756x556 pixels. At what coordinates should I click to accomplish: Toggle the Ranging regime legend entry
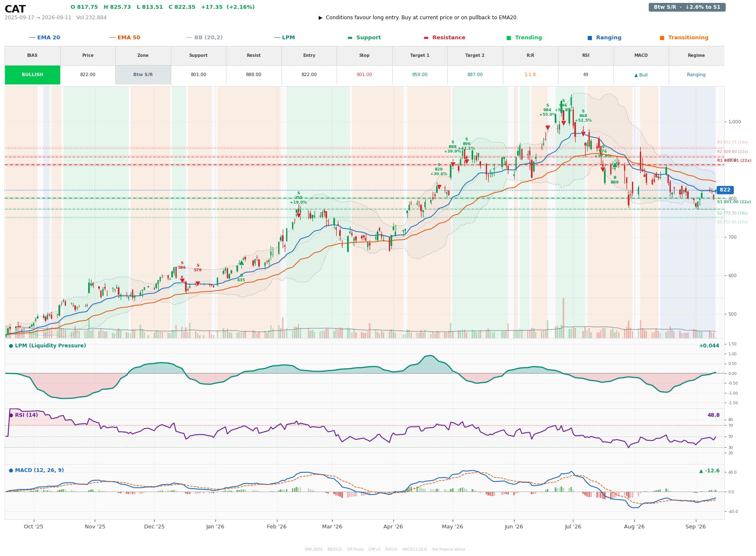coord(604,38)
